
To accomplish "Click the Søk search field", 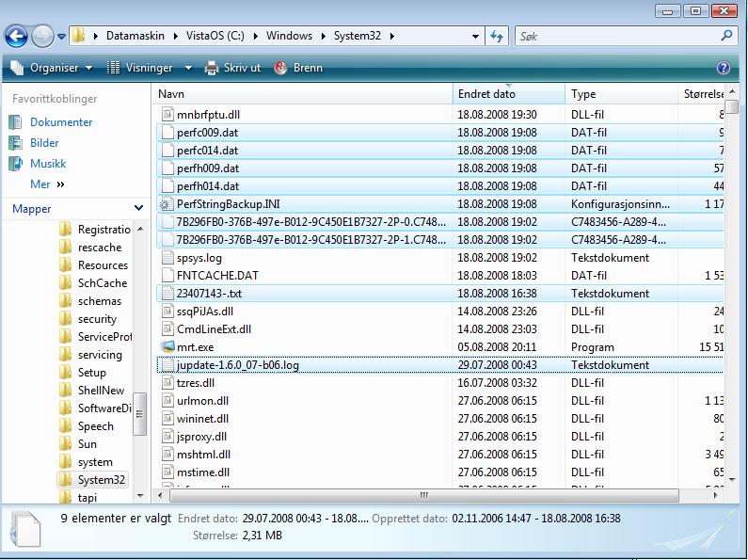I will pyautogui.click(x=617, y=37).
